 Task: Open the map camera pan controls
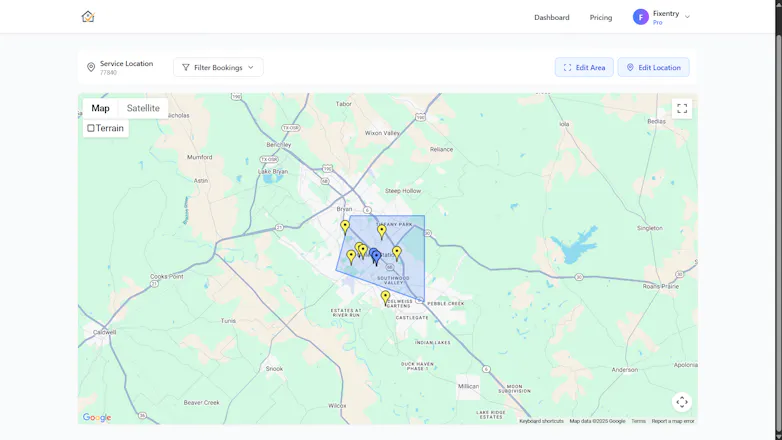(x=682, y=402)
